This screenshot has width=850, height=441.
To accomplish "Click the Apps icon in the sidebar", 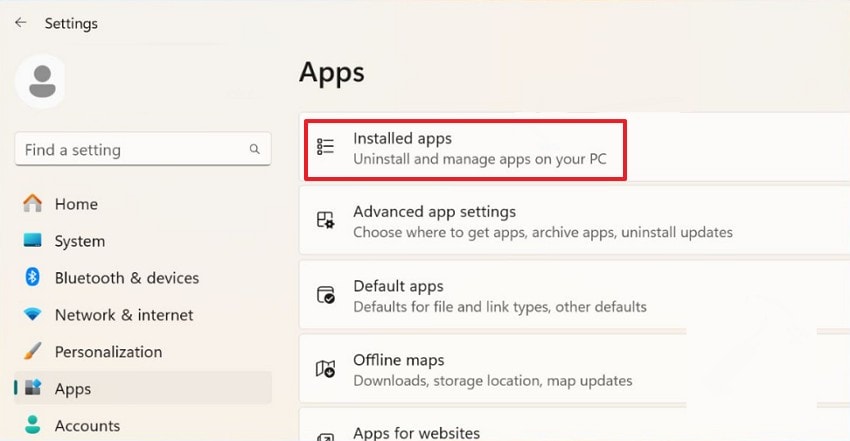I will (33, 388).
